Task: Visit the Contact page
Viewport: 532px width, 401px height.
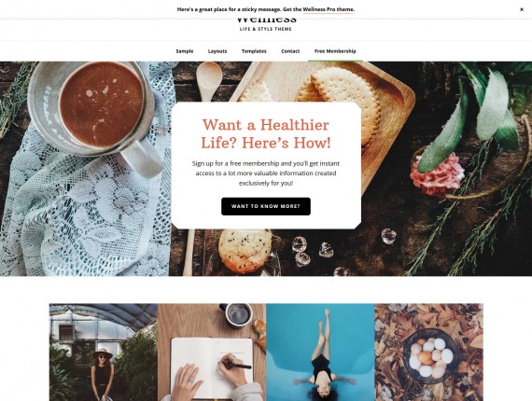Action: tap(290, 51)
